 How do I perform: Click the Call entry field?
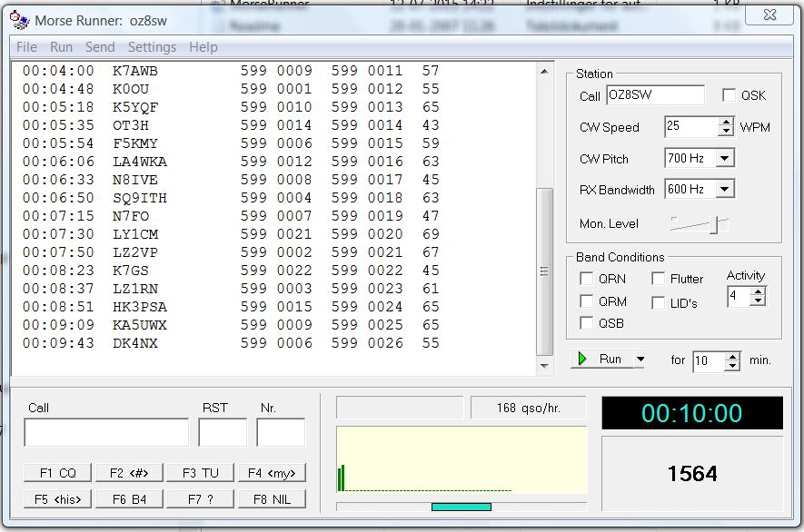[106, 433]
